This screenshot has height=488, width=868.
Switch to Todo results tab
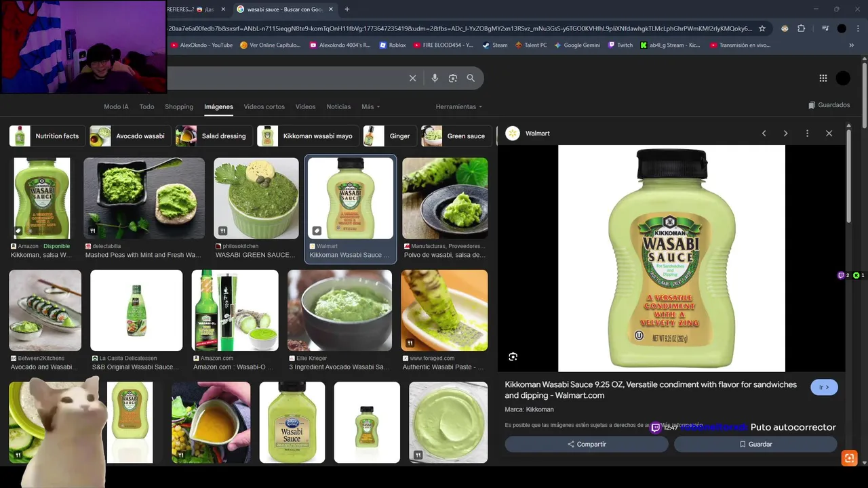[x=146, y=106]
